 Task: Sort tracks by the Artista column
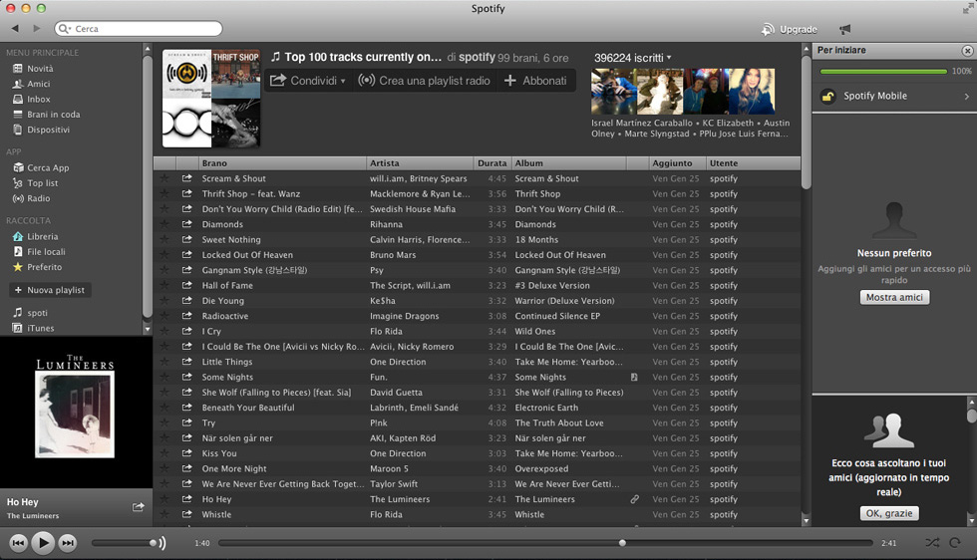(419, 163)
